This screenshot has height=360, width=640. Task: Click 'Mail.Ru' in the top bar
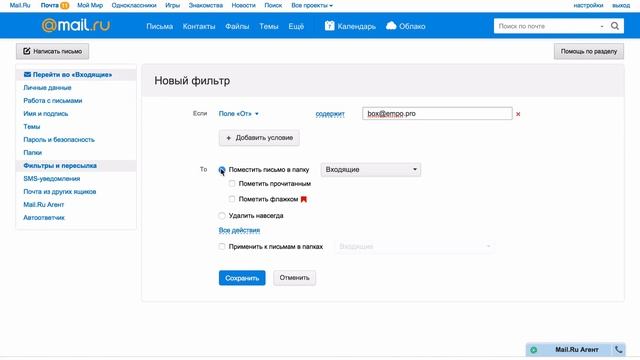(x=20, y=5)
